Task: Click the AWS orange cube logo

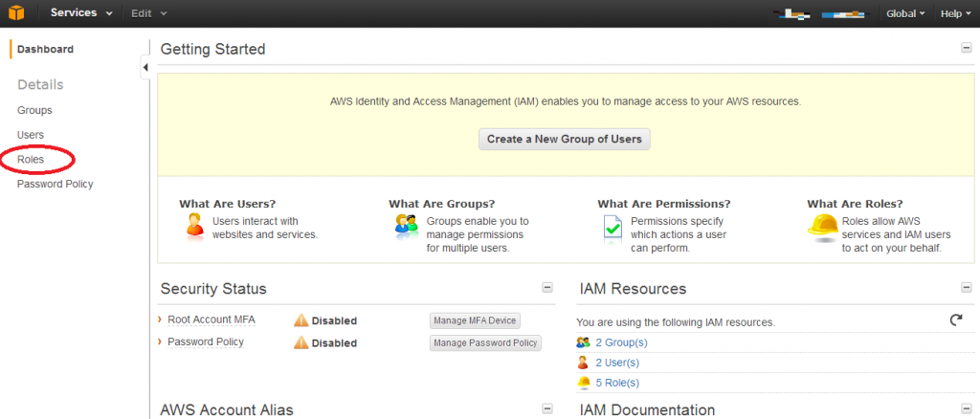Action: 16,13
